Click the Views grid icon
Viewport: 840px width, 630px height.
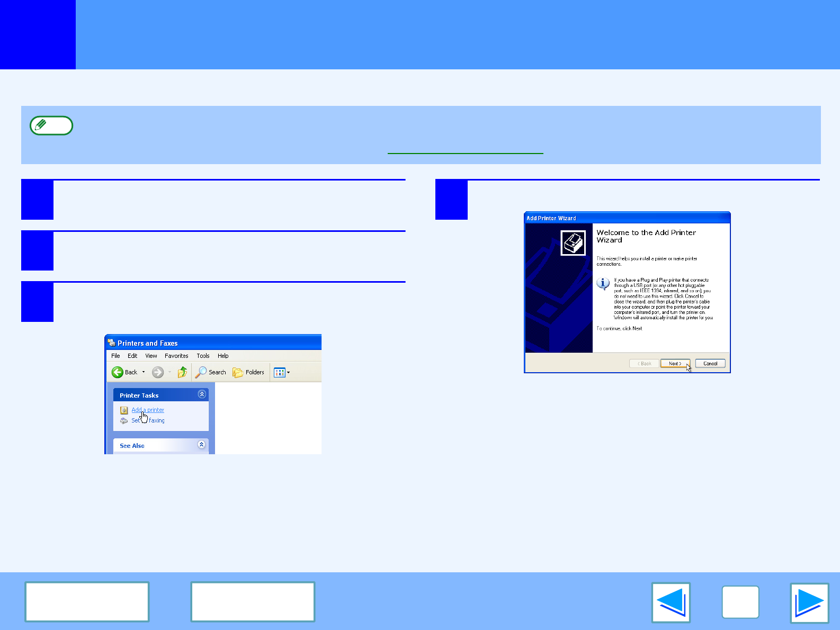point(279,372)
